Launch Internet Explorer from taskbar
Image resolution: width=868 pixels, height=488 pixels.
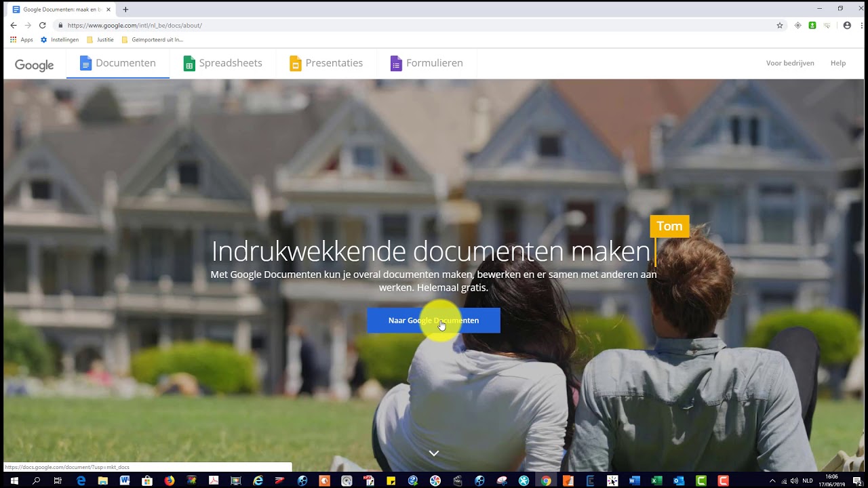point(258,481)
